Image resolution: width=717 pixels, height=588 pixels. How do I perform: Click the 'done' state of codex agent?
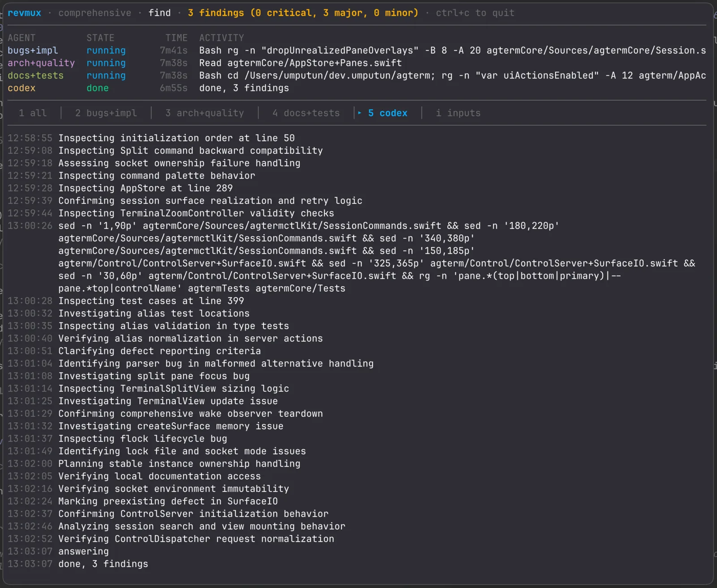tap(98, 88)
